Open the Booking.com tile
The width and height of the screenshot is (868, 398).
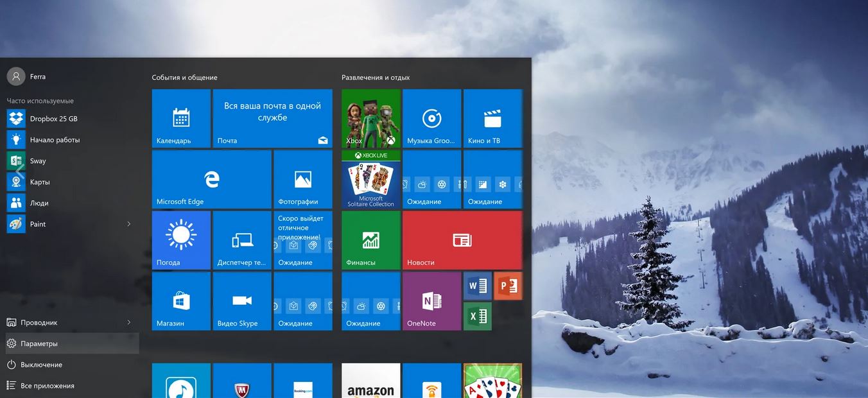coord(303,381)
